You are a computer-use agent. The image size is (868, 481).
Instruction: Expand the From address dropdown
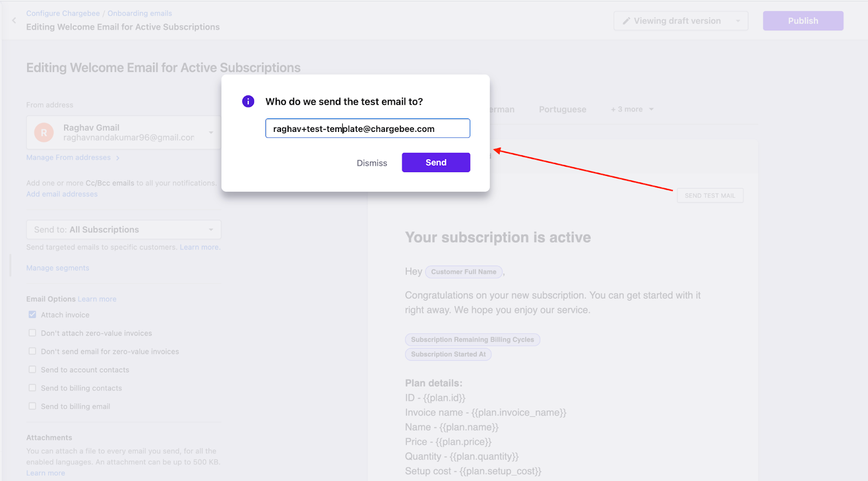click(210, 132)
